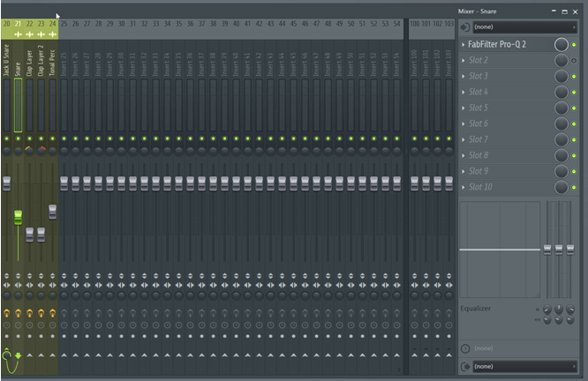Toggle the Slot 7 enable LED
The width and height of the screenshot is (588, 381).
(574, 139)
